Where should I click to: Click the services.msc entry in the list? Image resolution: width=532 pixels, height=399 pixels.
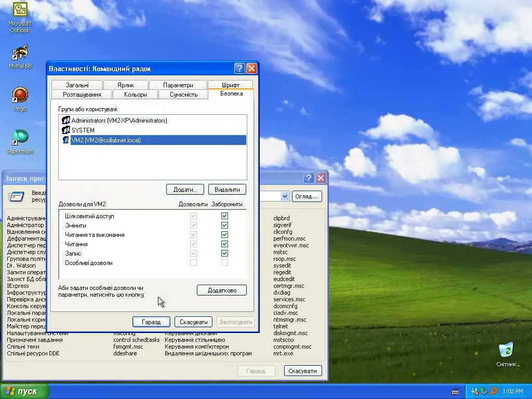[x=289, y=299]
